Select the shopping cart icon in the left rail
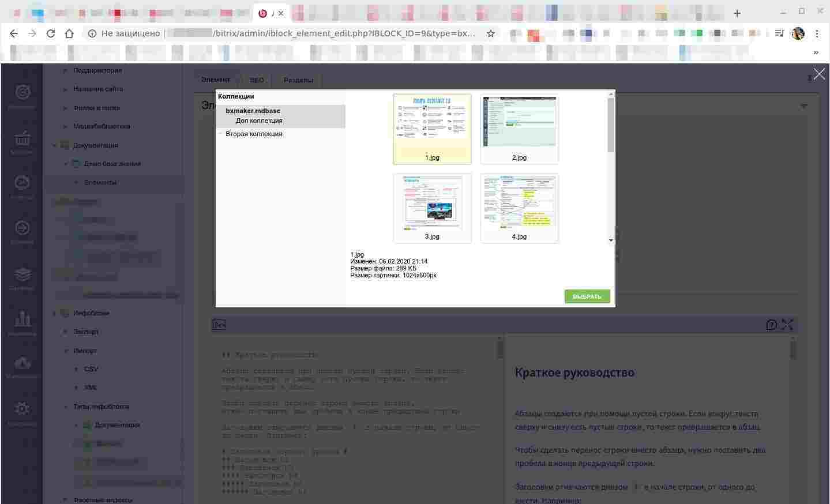Screen dimensions: 830x504 (x=22, y=138)
